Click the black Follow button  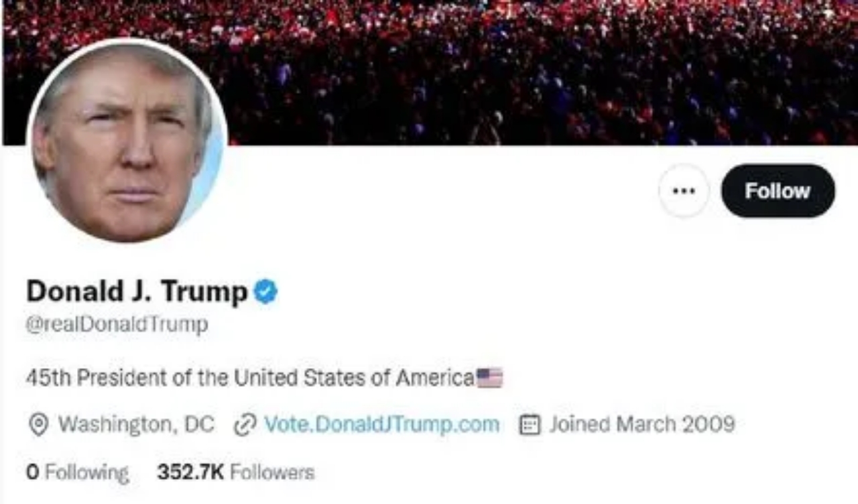tap(778, 191)
